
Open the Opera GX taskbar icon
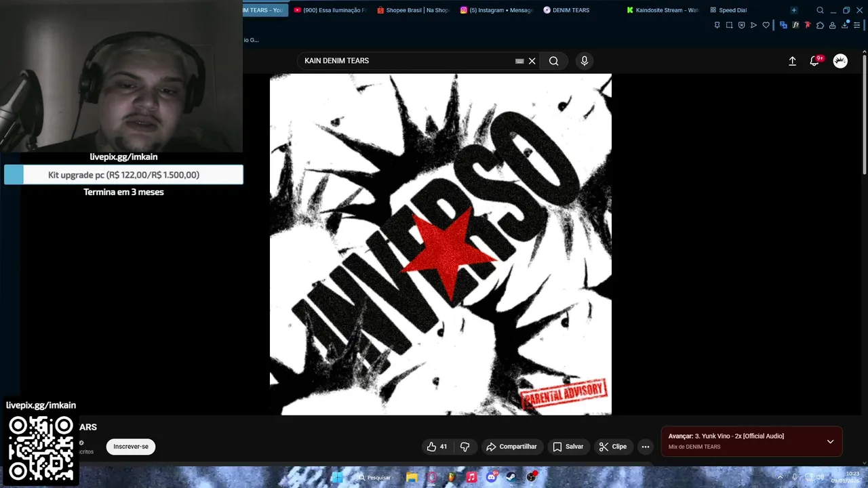[432, 477]
